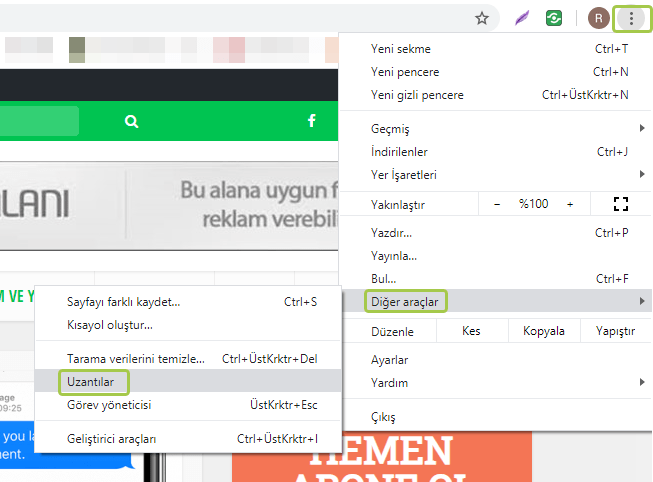Open Yeni gizli pencere

coord(496,95)
